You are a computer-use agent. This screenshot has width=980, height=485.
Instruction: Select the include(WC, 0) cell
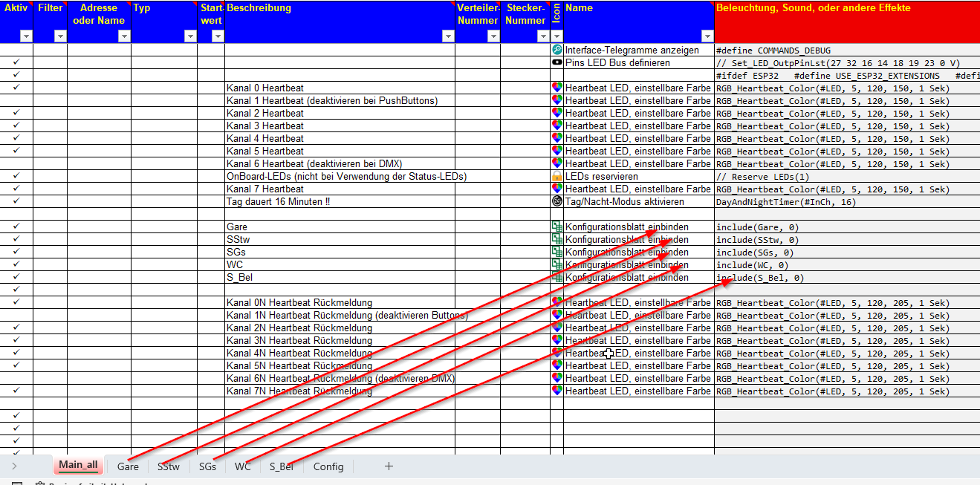847,264
